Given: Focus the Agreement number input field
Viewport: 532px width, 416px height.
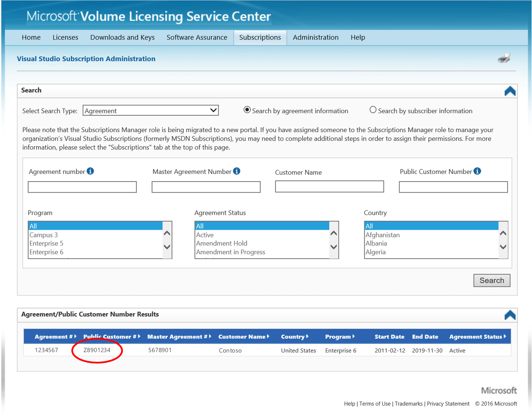Looking at the screenshot, I should pyautogui.click(x=82, y=187).
